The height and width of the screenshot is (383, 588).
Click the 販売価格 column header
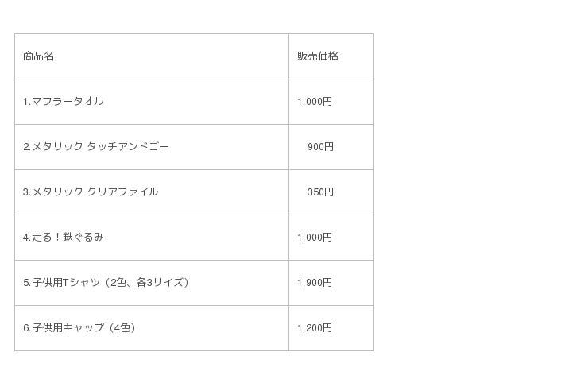(x=318, y=56)
